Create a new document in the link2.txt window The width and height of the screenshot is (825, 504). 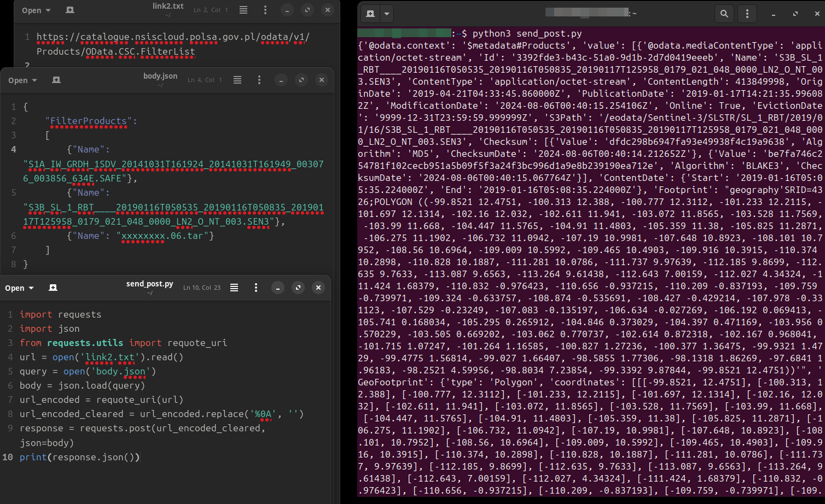[69, 10]
